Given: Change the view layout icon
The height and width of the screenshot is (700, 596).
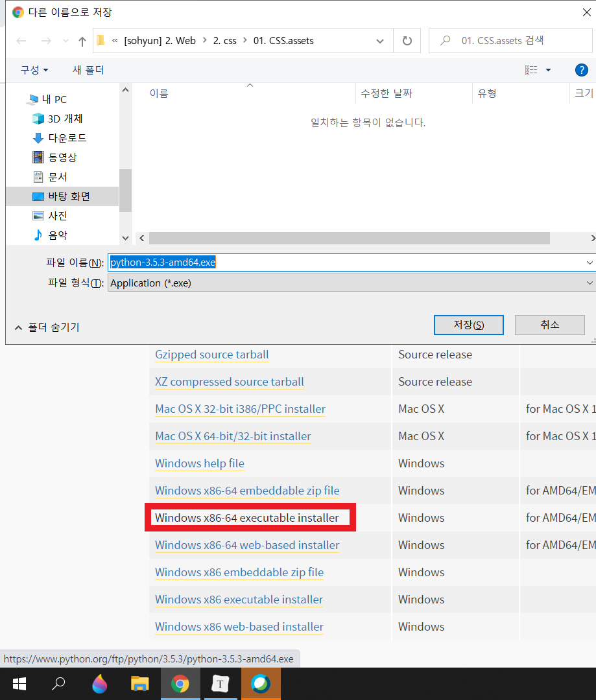Looking at the screenshot, I should (531, 70).
